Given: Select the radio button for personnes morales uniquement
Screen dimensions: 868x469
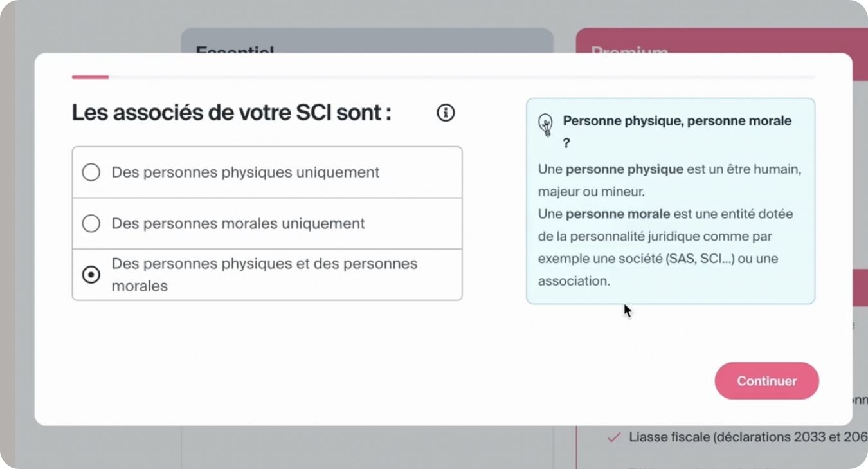Looking at the screenshot, I should pyautogui.click(x=91, y=223).
